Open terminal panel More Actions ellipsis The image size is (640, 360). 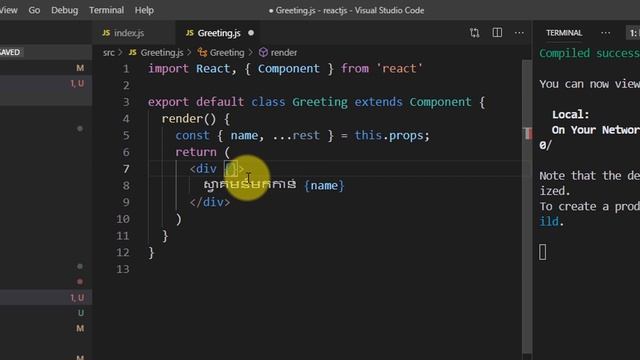[606, 33]
